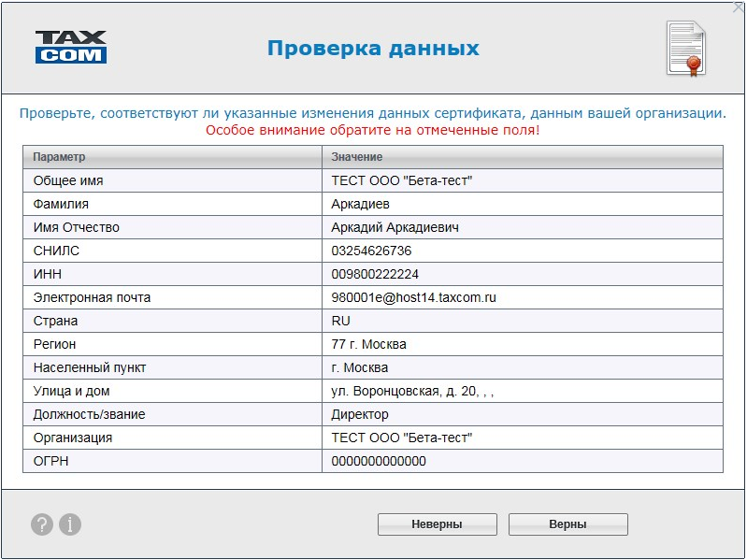This screenshot has width=747, height=560.
Task: Close the dialog window
Action: pyautogui.click(x=738, y=7)
